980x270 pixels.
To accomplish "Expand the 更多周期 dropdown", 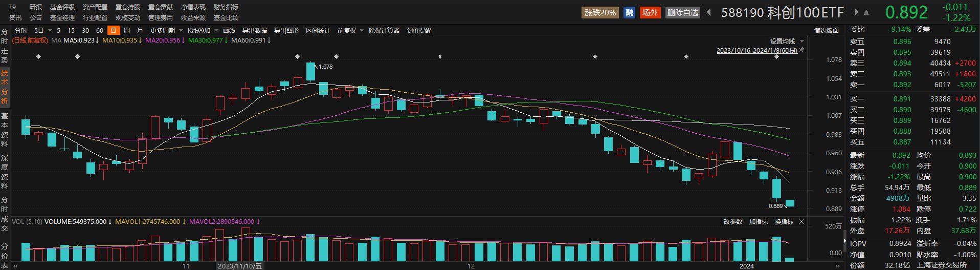I will [166, 31].
